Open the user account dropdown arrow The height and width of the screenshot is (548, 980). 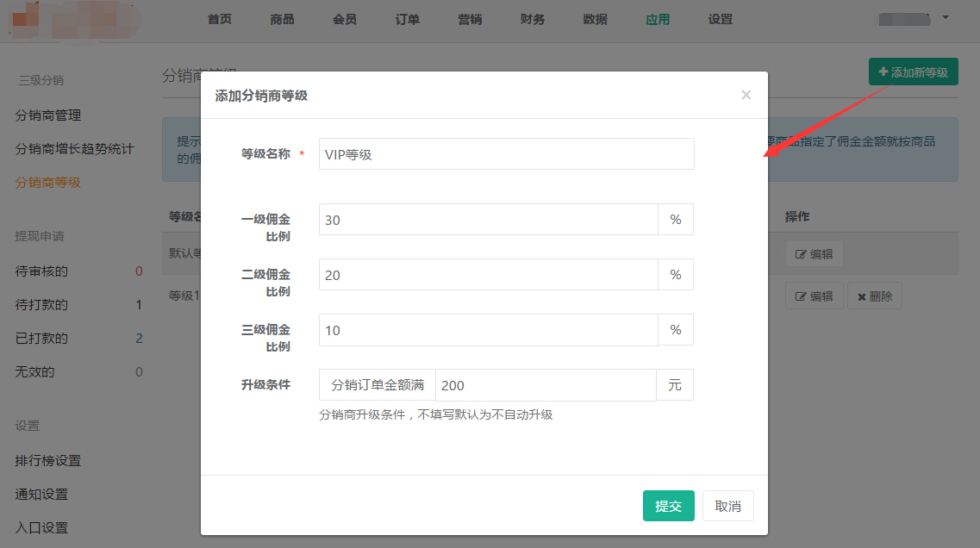point(946,17)
